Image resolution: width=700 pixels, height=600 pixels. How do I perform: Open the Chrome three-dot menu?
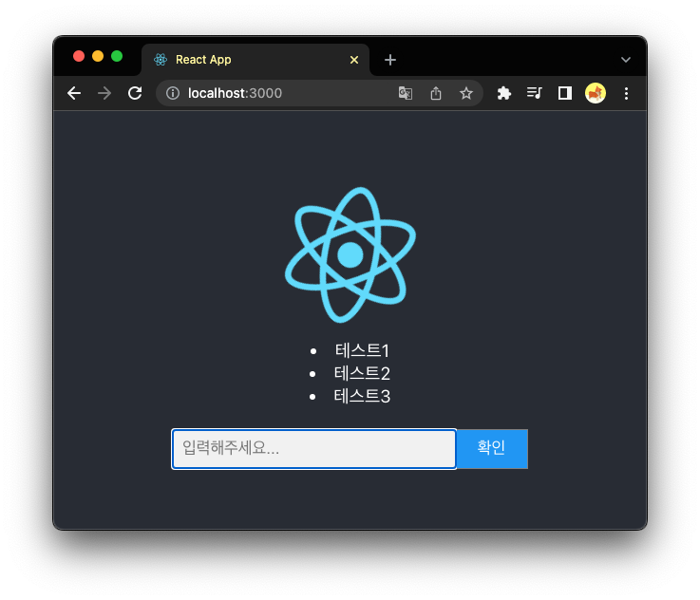626,93
